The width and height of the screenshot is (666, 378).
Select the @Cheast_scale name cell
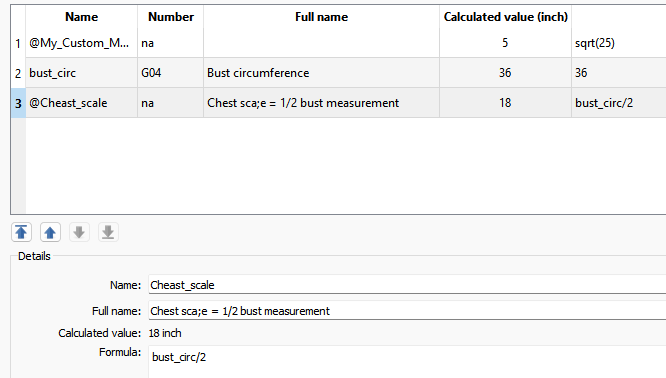82,103
